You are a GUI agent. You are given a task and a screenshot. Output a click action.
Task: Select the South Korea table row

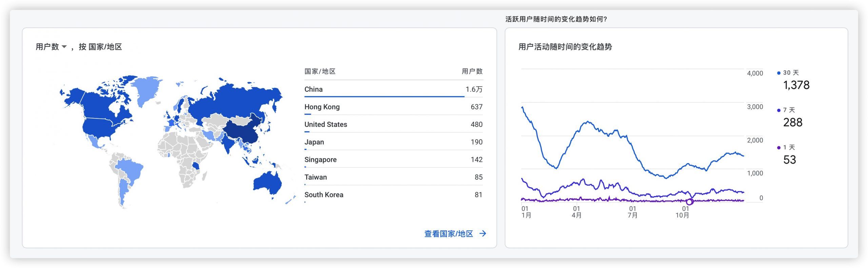click(x=393, y=195)
